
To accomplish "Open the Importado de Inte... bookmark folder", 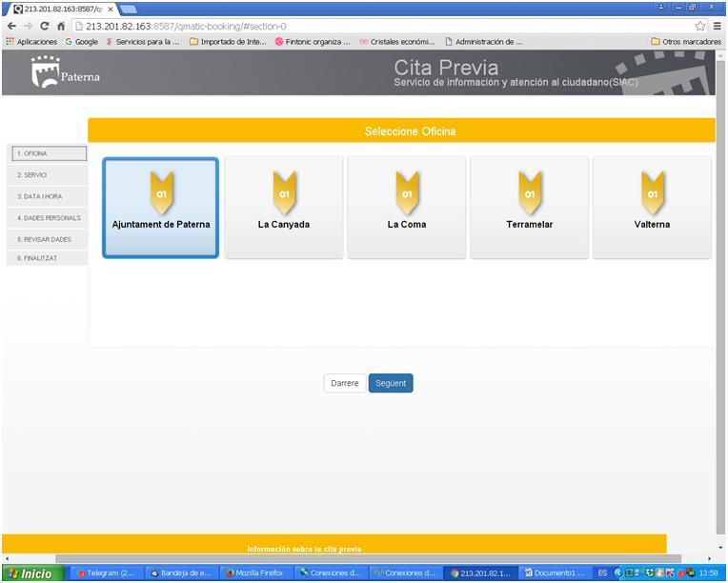I will [228, 42].
